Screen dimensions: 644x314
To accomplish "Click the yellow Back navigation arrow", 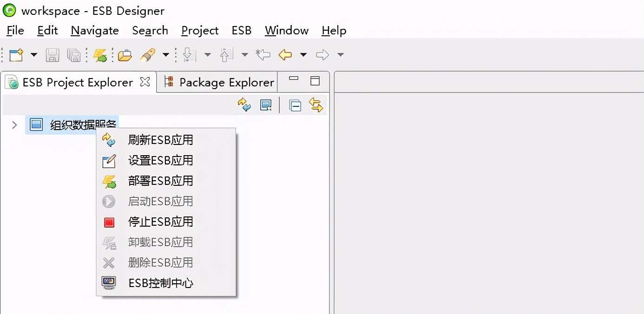I will coord(285,55).
